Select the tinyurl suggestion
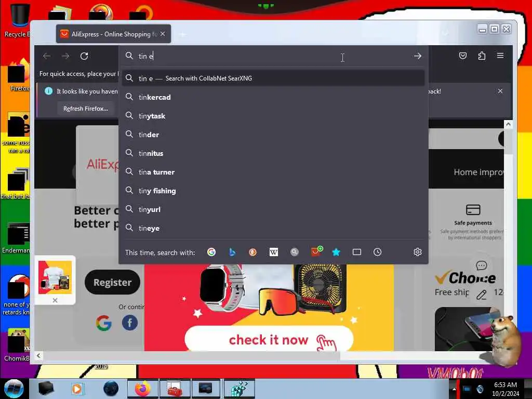 click(273, 209)
